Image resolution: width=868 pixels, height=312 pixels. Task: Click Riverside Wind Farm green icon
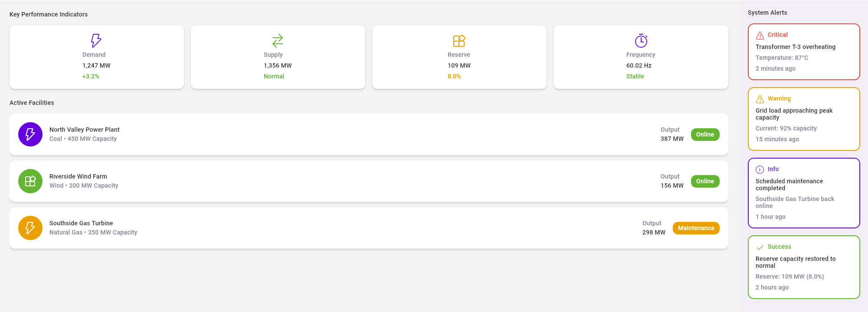coord(30,181)
